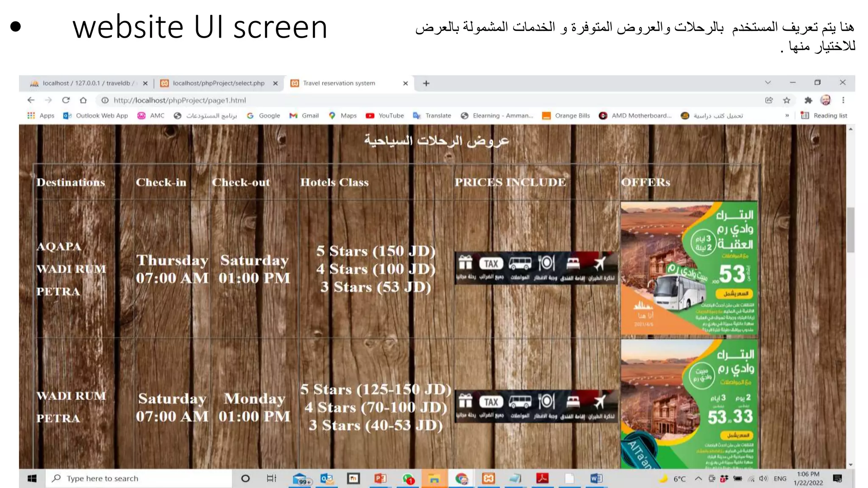Open Windows Task View icon
This screenshot has height=488, width=868.
click(x=271, y=479)
